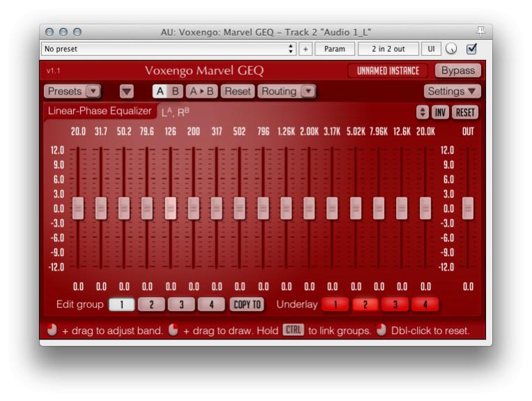Click the CTRL key hint label

click(294, 330)
